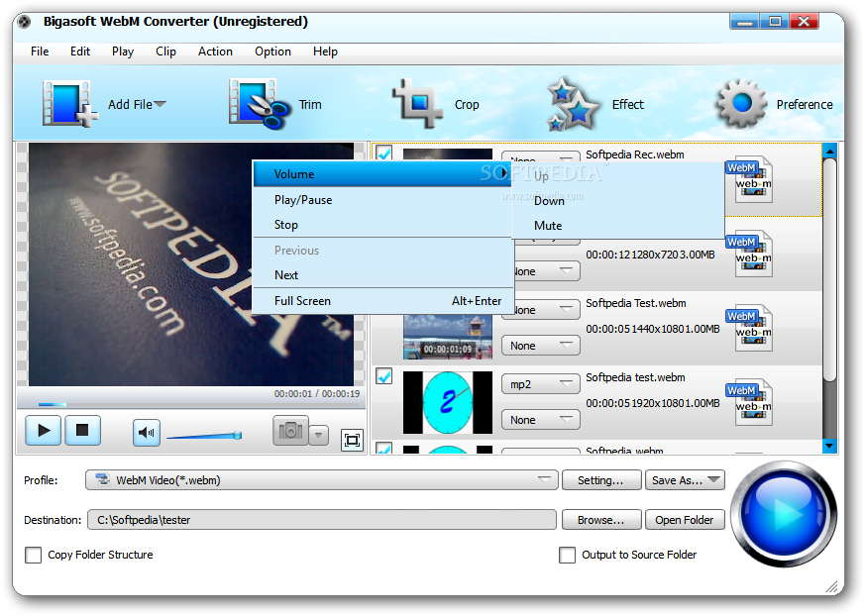Click the Open Folder button

point(685,520)
